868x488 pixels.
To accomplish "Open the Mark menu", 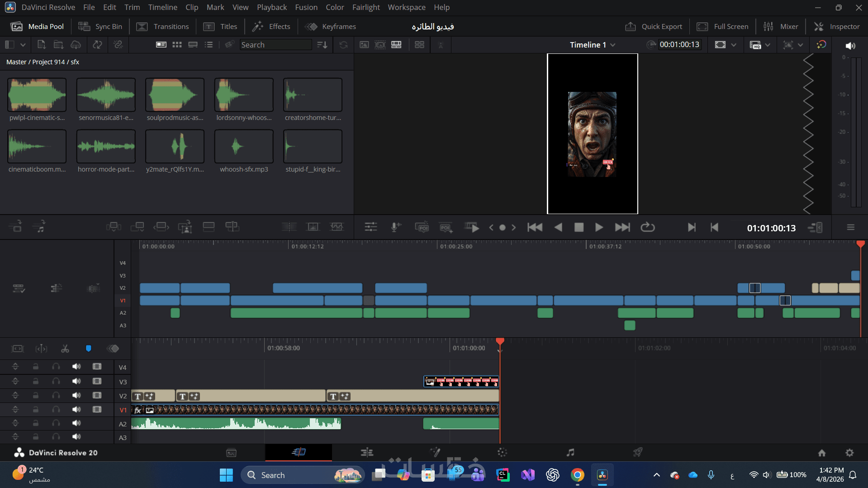I will [215, 7].
